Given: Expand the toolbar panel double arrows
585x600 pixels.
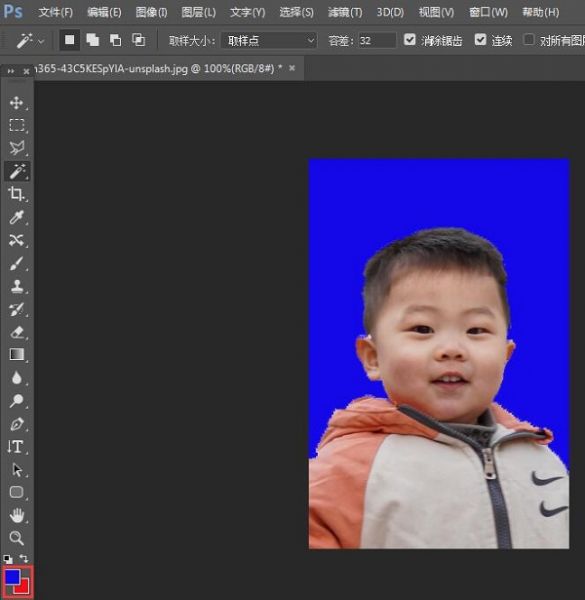Looking at the screenshot, I should pos(10,71).
